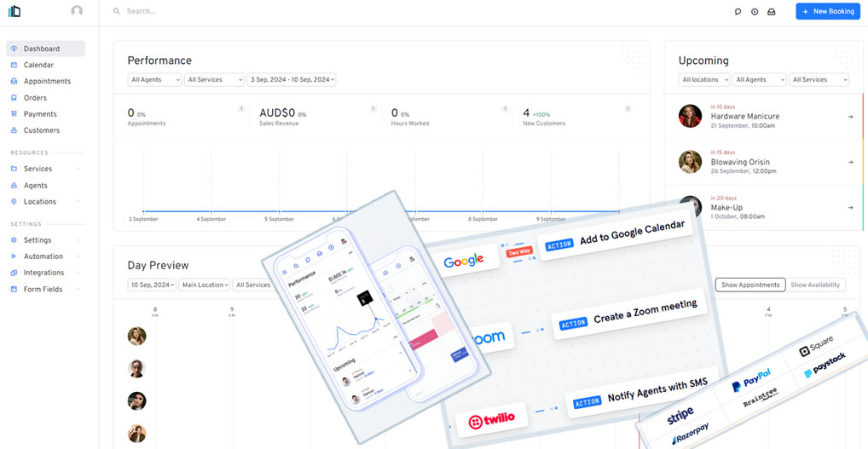The image size is (868, 449).
Task: Expand the Services submenu chevron in the sidebar
Action: (78, 169)
